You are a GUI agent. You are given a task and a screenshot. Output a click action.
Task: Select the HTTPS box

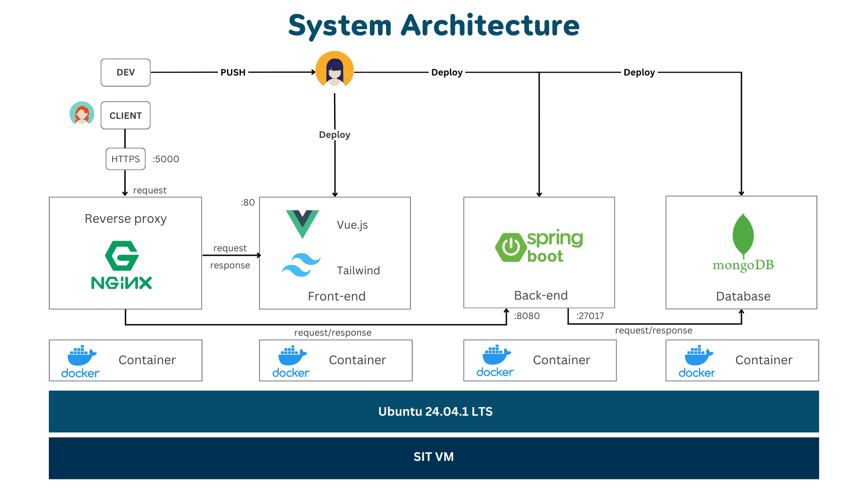tap(126, 159)
